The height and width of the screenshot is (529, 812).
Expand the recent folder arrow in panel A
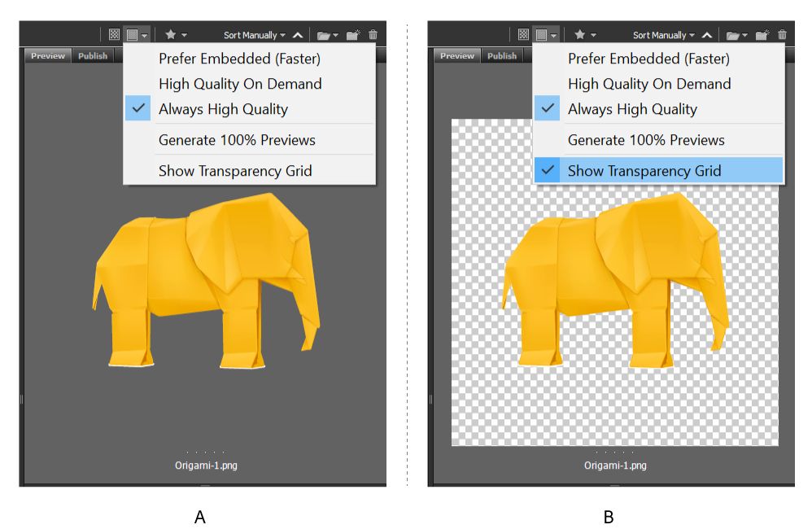pyautogui.click(x=335, y=35)
